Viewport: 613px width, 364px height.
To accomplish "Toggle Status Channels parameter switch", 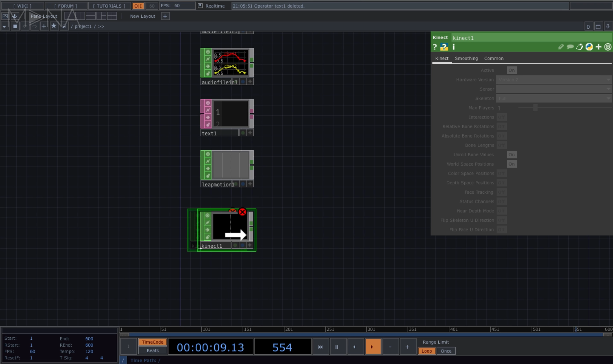I will click(x=501, y=202).
